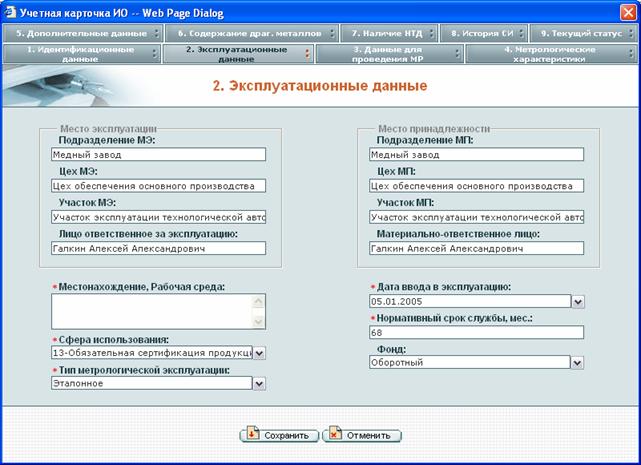This screenshot has width=641, height=465.
Task: Click the Нормативный срок службы field
Action: point(476,332)
